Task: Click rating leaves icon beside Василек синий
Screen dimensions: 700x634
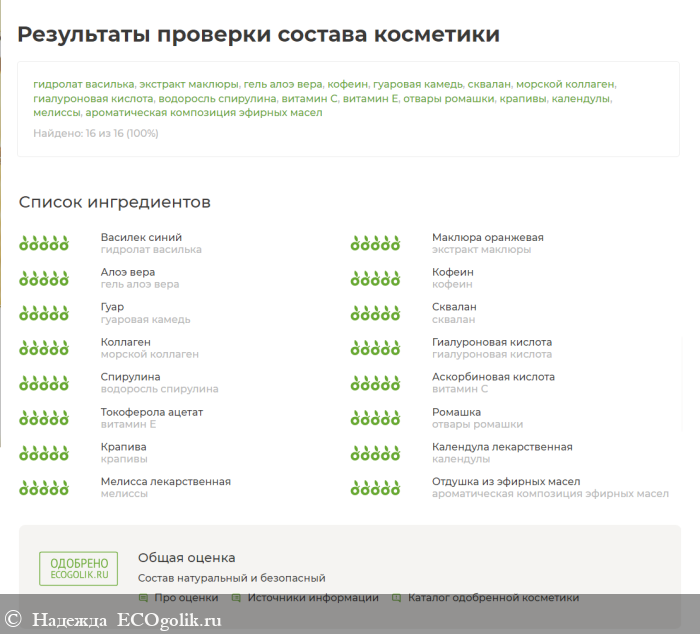Action: [x=44, y=243]
